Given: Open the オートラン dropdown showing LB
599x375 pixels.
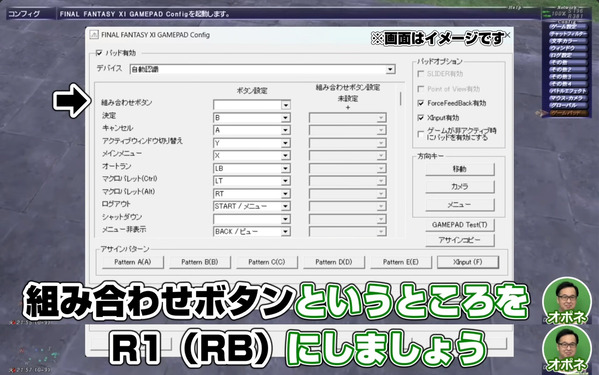Looking at the screenshot, I should coord(252,168).
